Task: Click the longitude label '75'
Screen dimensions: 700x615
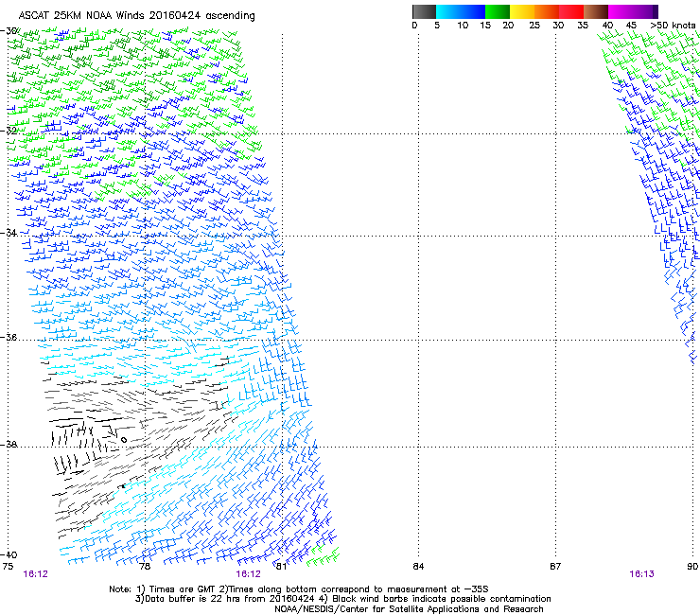Action: (x=8, y=567)
